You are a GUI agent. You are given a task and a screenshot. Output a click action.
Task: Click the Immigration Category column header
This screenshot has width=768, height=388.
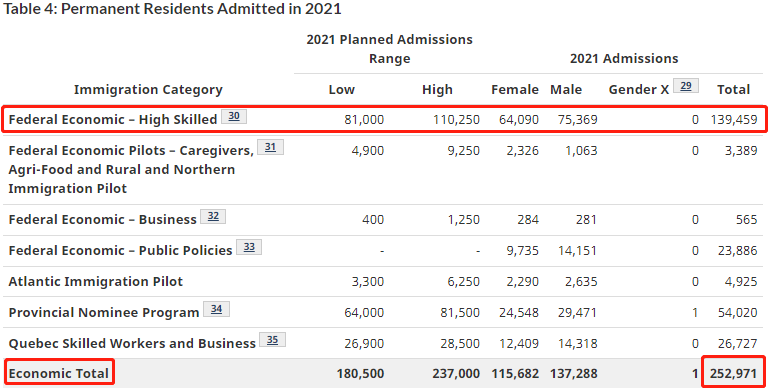[x=148, y=90]
